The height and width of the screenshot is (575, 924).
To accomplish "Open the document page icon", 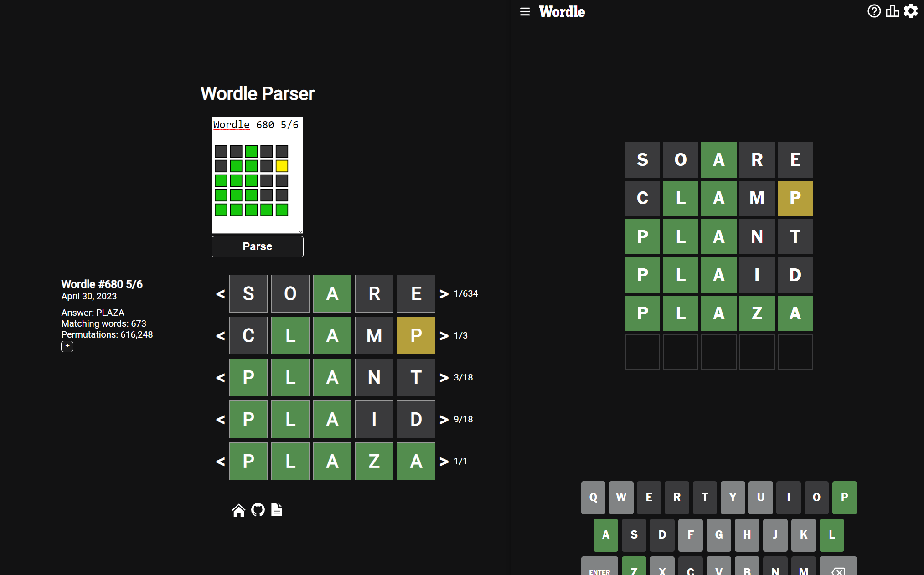I will pos(277,510).
